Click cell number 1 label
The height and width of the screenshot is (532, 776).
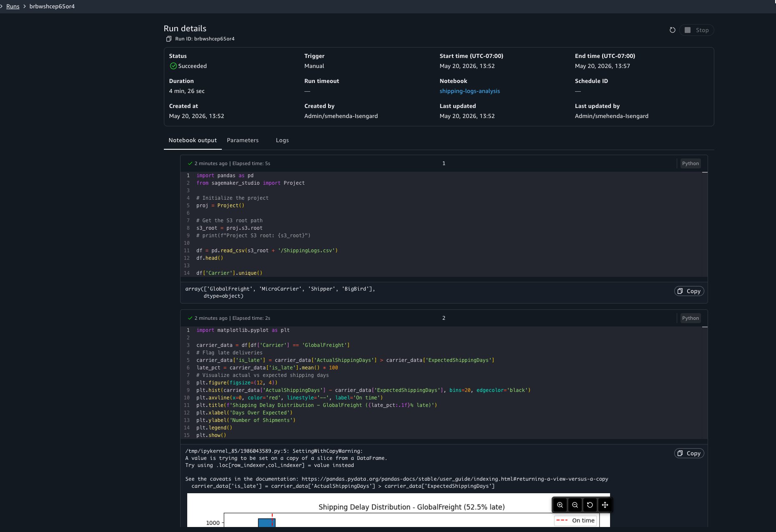444,163
